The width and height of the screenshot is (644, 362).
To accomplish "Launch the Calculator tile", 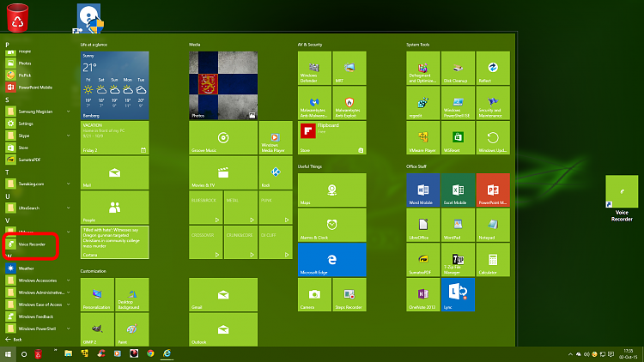I will click(493, 260).
